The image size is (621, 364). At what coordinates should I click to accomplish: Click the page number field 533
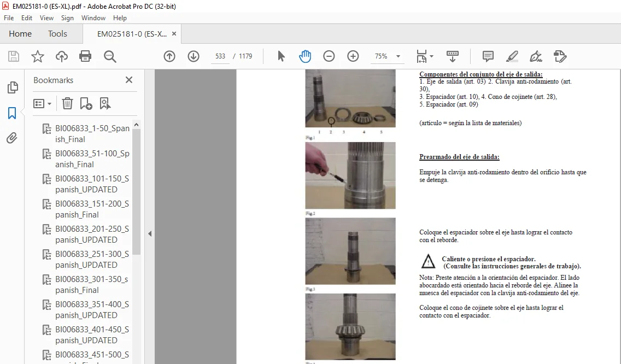(220, 56)
